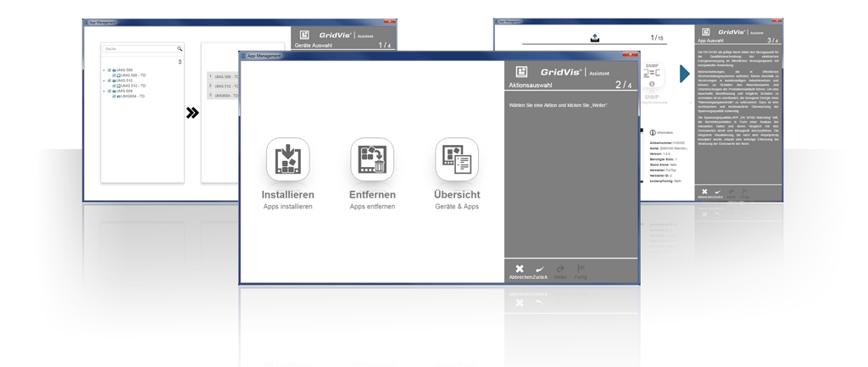Uncheck the UMG 512 - TD device
This screenshot has height=367, width=868.
click(x=114, y=86)
